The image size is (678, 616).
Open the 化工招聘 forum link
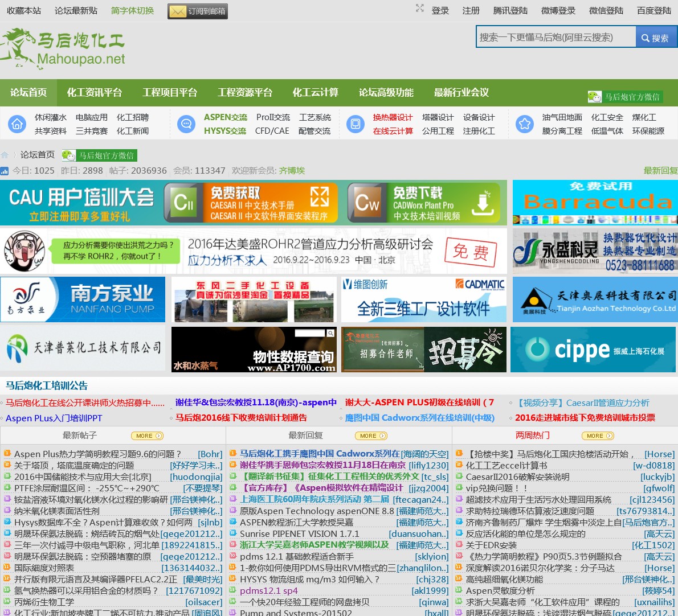point(133,117)
